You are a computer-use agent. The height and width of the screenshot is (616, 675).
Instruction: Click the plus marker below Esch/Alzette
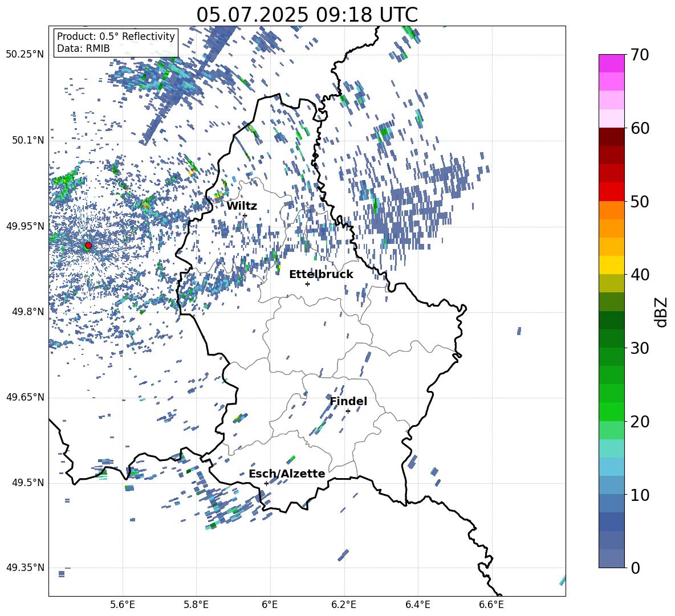[x=266, y=483]
